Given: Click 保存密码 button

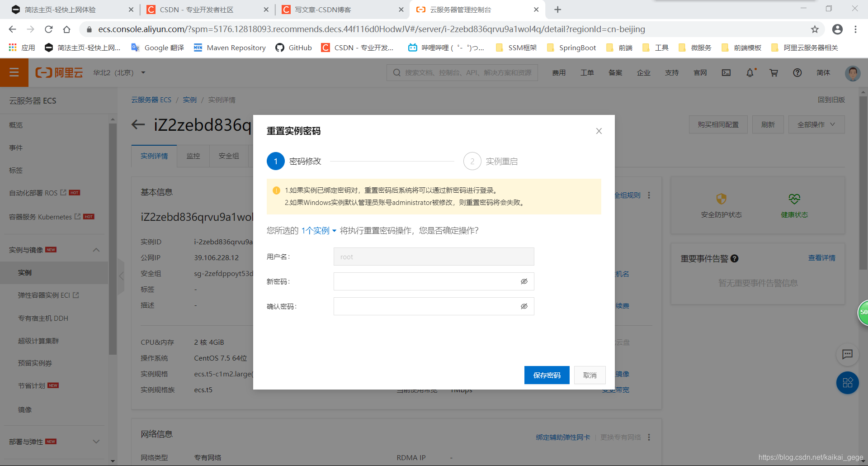Looking at the screenshot, I should [547, 375].
